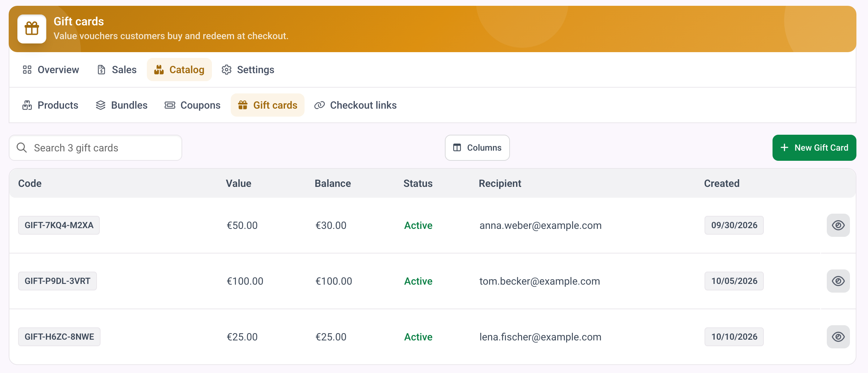
Task: Click the Products boxes icon
Action: pos(27,105)
